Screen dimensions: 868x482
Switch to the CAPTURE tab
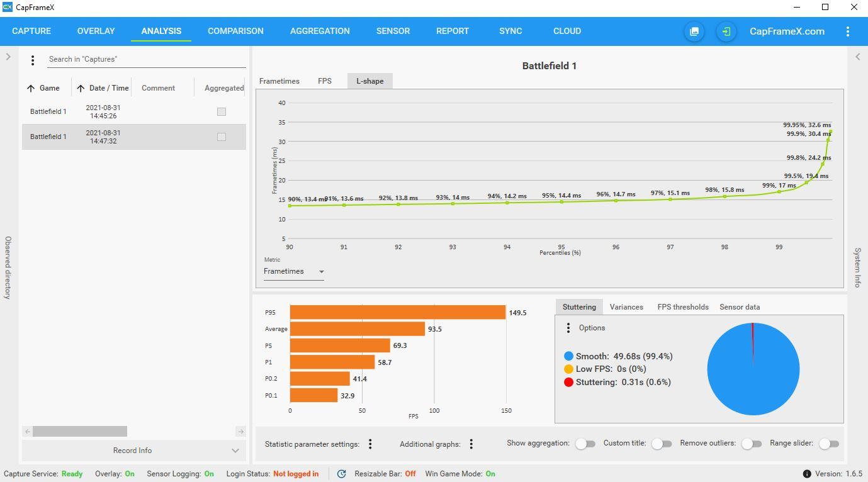[x=31, y=31]
